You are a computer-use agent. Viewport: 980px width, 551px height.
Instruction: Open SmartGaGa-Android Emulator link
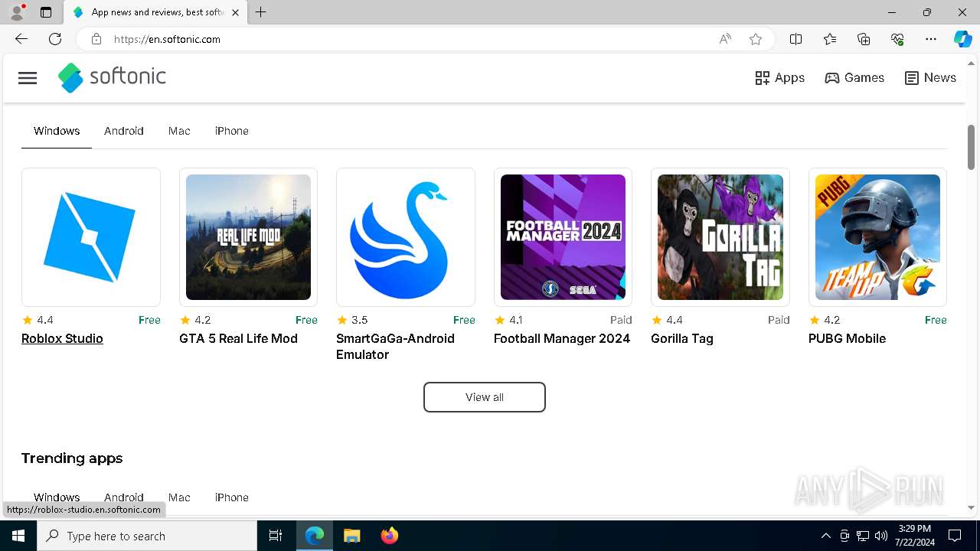tap(395, 347)
